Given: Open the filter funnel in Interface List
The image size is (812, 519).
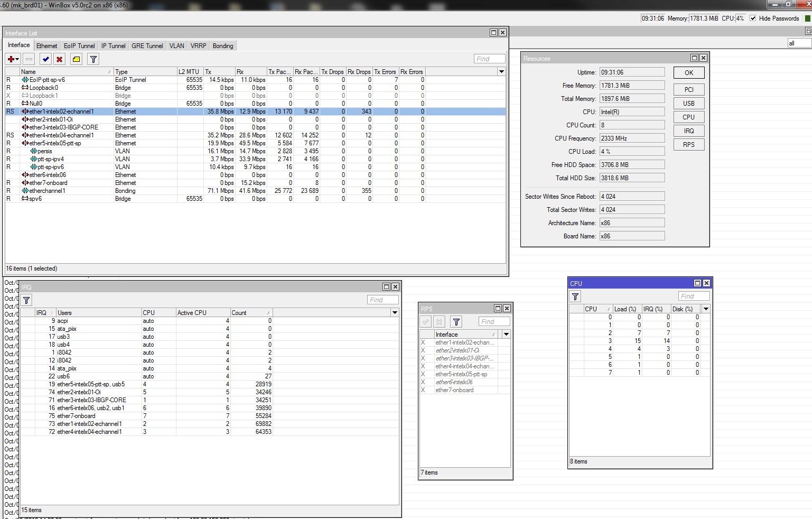Looking at the screenshot, I should tap(93, 59).
